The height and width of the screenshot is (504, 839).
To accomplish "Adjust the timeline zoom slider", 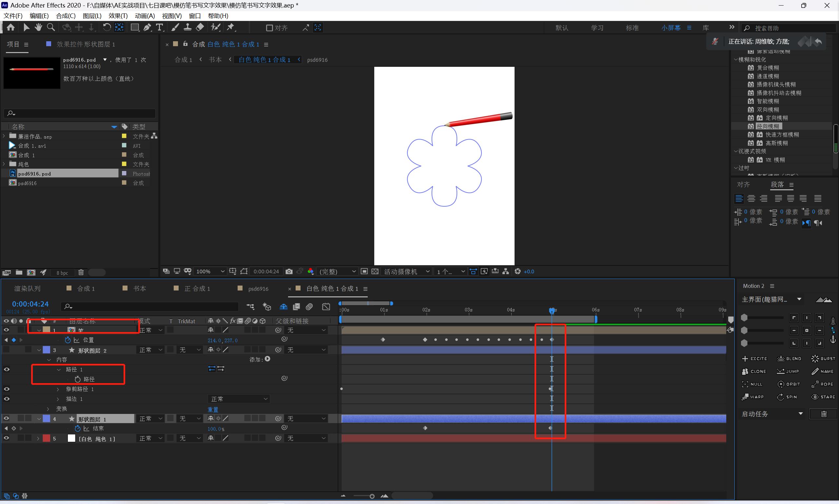I will [x=372, y=496].
